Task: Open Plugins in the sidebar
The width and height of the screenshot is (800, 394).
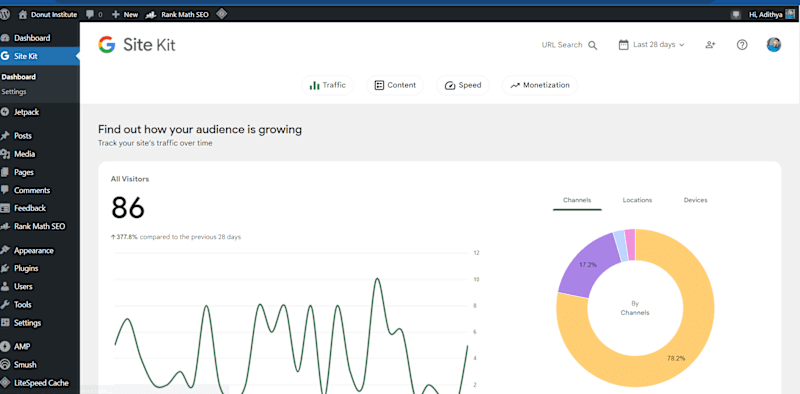Action: coord(26,268)
